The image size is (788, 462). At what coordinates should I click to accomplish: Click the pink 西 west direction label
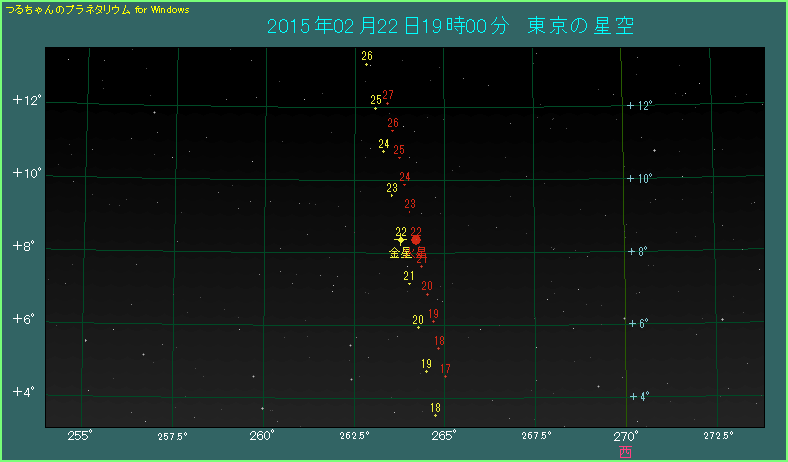[x=625, y=451]
